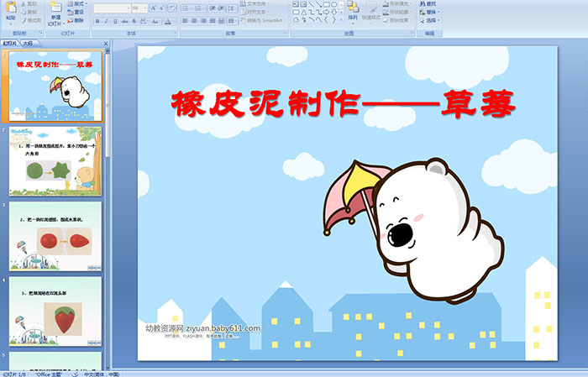This screenshot has height=377, width=588.
Task: Click the New Slide (新建幻灯片) icon
Action: pos(56,8)
